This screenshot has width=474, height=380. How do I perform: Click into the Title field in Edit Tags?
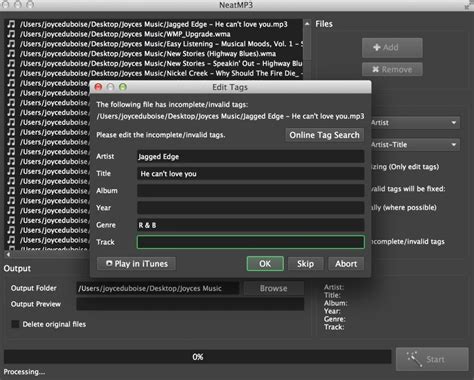(251, 173)
